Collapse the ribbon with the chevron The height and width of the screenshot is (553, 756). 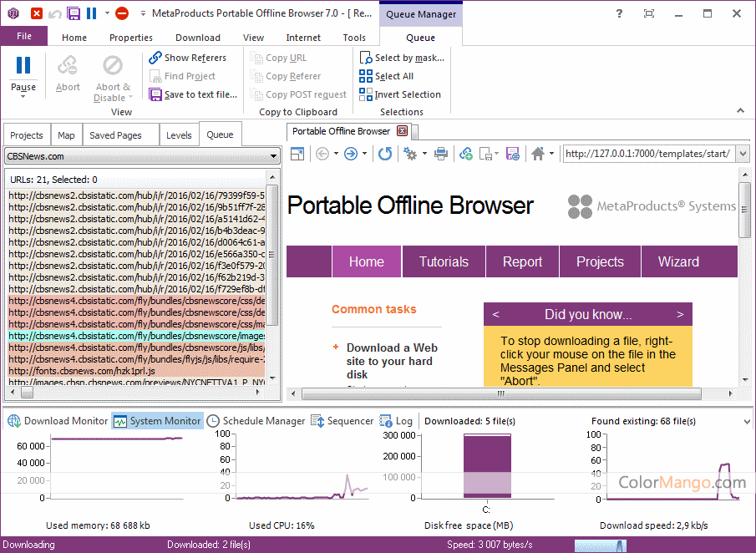click(740, 111)
